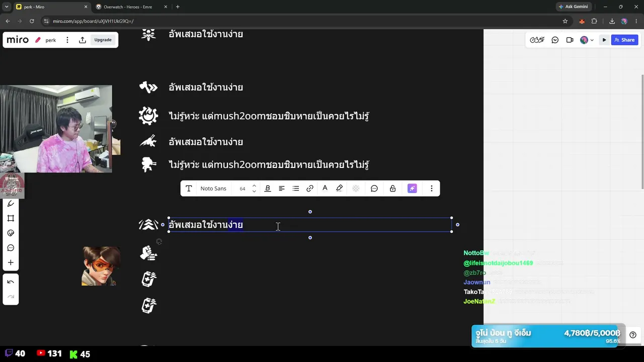Open the Chrome three-dot menu
Viewport: 644px width, 362px height.
coord(636,21)
